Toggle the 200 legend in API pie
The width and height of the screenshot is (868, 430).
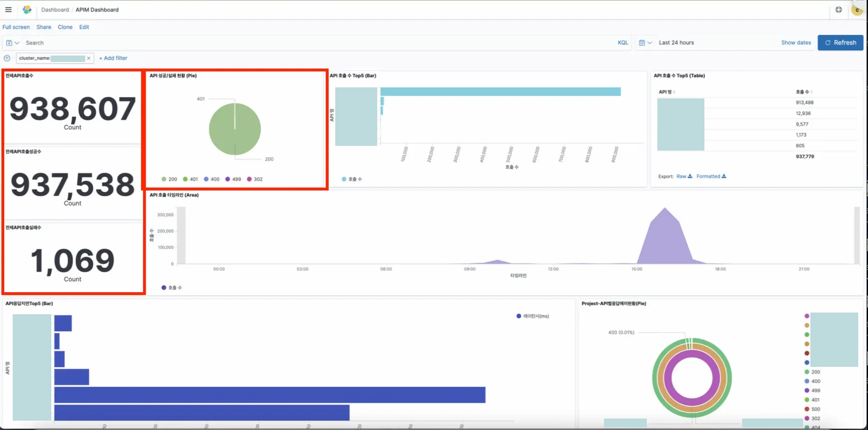(x=169, y=179)
